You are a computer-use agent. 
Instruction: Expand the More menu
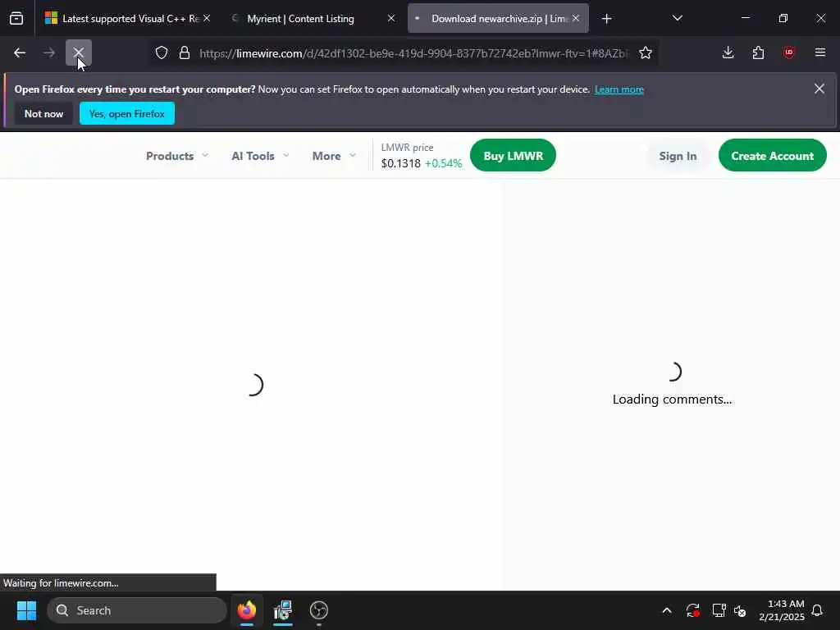pos(334,156)
